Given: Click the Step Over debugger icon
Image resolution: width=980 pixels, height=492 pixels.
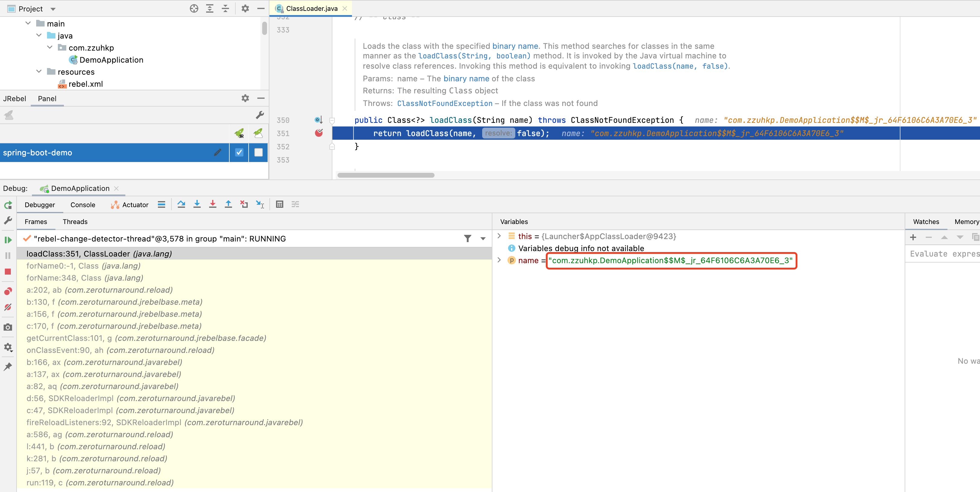Looking at the screenshot, I should tap(181, 204).
